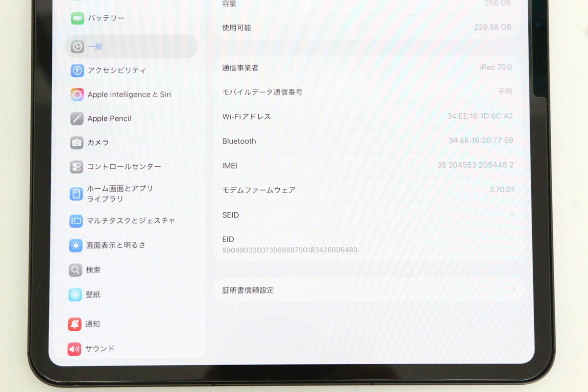This screenshot has height=392, width=588.
Task: Tap the Sounds speaker icon
Action: pos(74,349)
